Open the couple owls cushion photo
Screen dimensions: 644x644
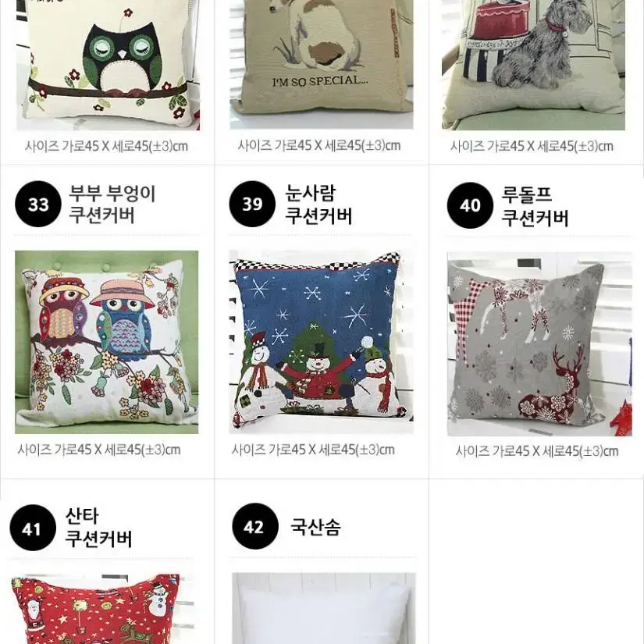pos(107,342)
